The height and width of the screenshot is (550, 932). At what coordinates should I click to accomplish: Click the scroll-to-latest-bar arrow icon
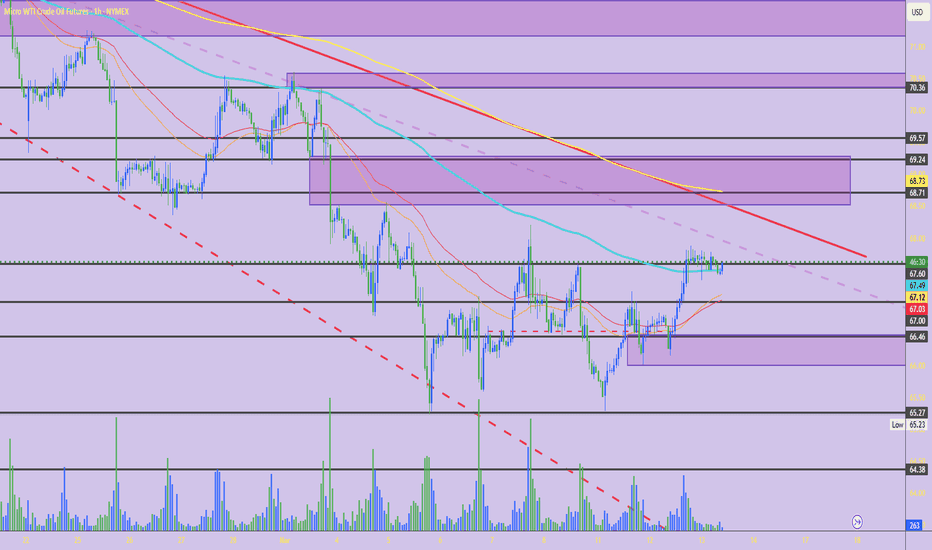tap(857, 522)
